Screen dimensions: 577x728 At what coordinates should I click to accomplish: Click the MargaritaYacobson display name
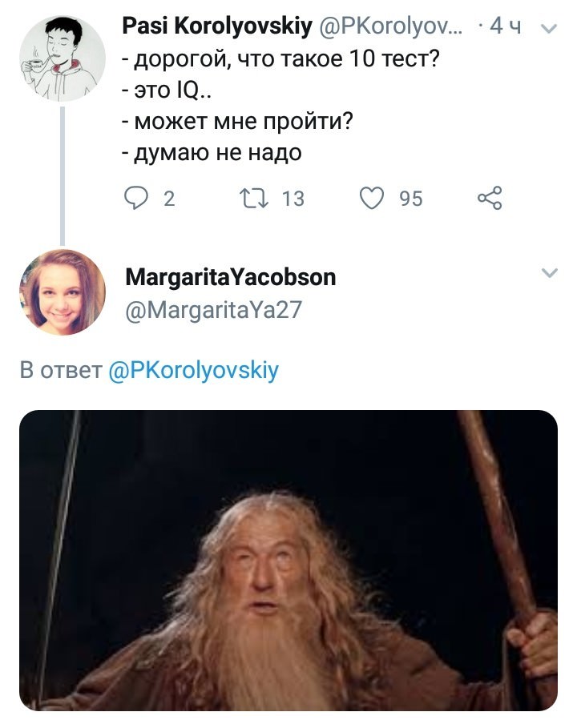[231, 277]
